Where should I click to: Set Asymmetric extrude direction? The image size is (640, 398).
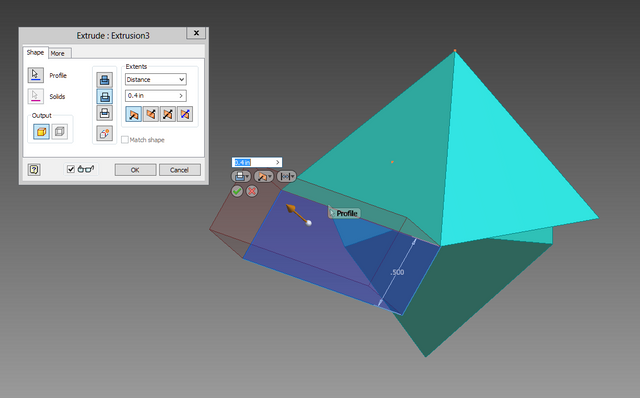(x=185, y=114)
